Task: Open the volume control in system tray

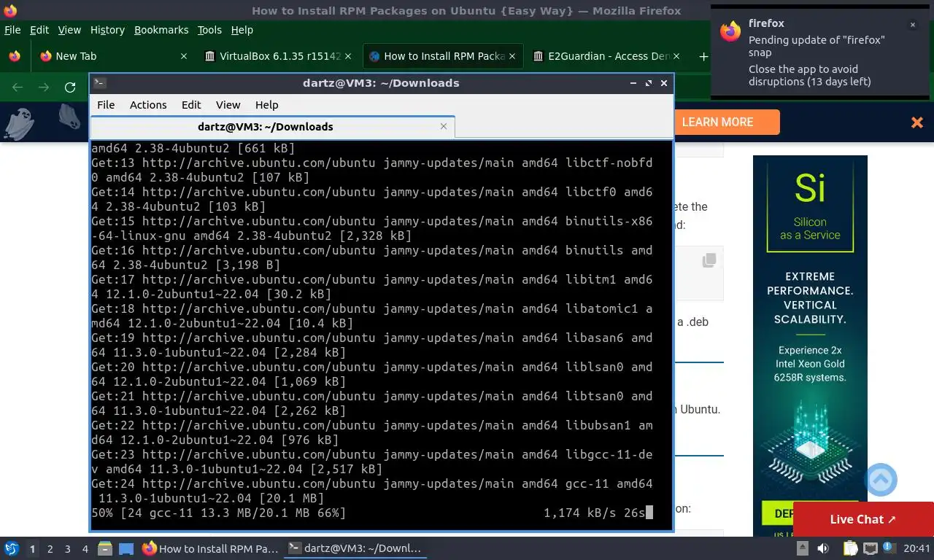Action: [823, 548]
